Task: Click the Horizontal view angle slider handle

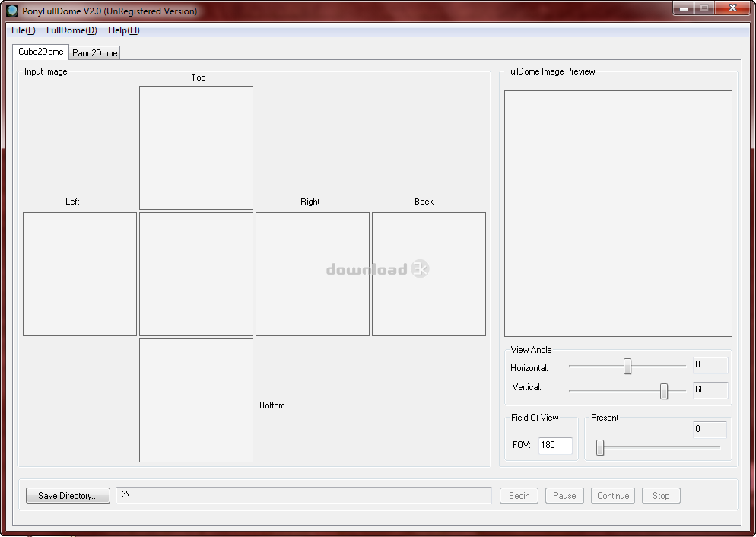Action: (x=627, y=366)
